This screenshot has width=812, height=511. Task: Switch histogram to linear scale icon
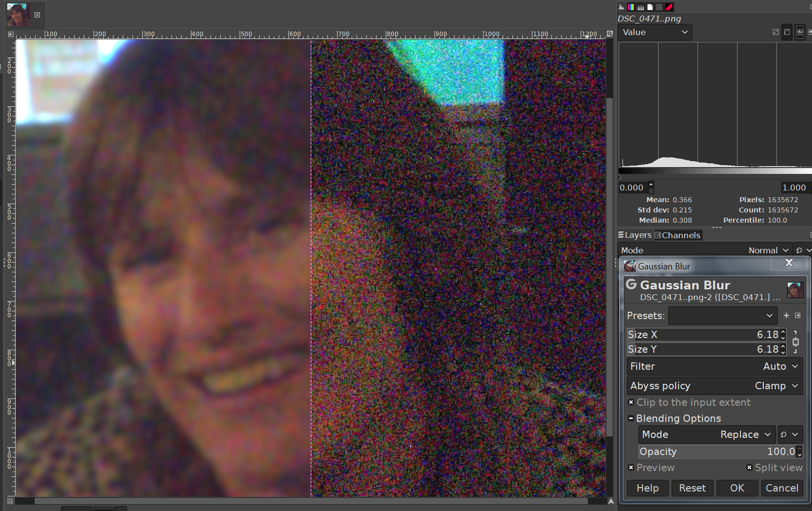coord(775,32)
